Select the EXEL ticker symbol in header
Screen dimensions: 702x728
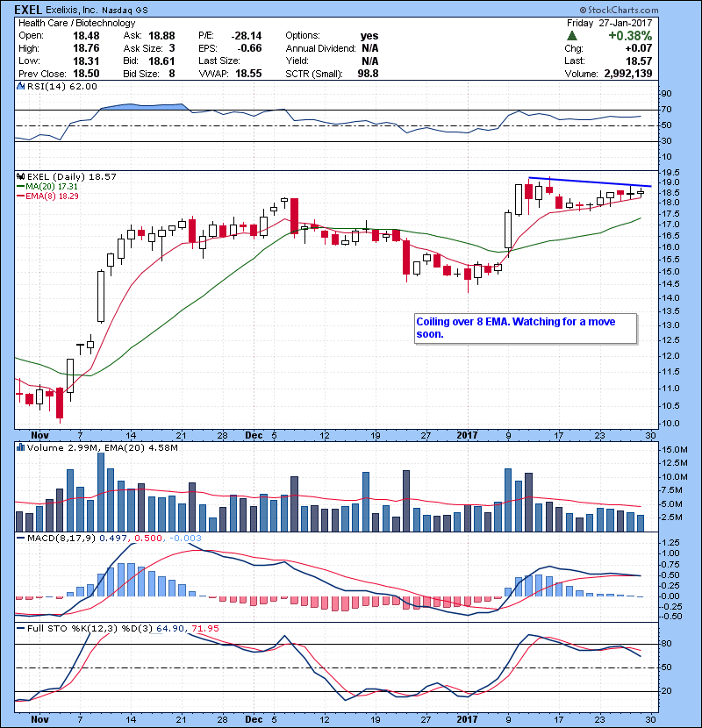click(28, 10)
